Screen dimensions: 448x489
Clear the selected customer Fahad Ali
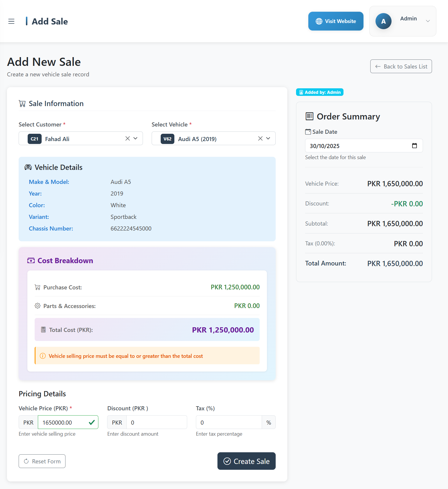tap(128, 138)
